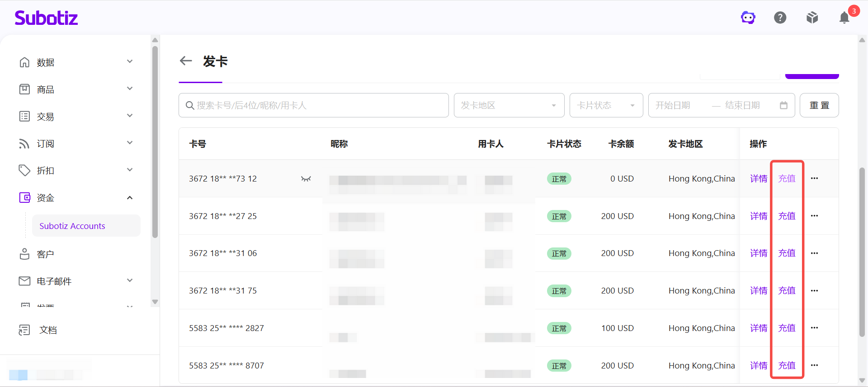This screenshot has height=387, width=868.
Task: Collapse the 资金 menu chevron
Action: (x=130, y=197)
